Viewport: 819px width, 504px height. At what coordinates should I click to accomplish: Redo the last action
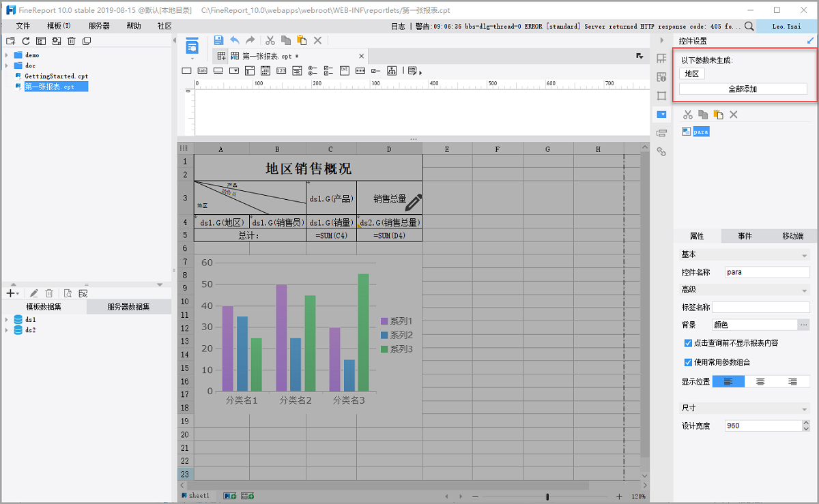[x=250, y=40]
